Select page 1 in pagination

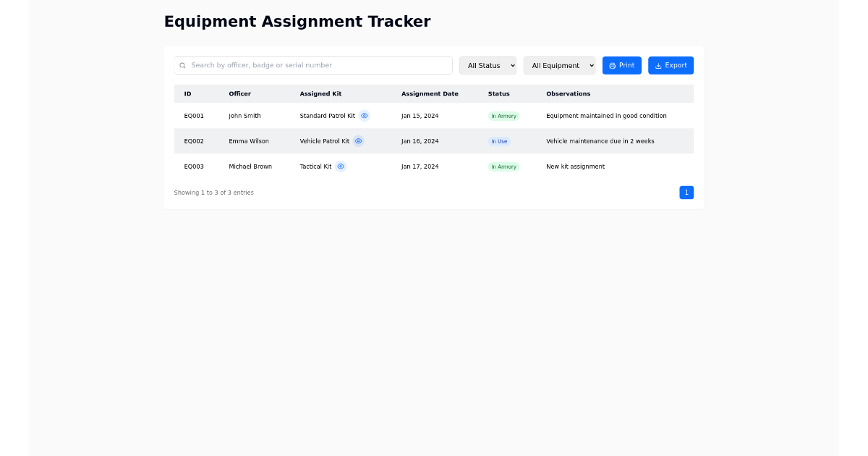pos(686,192)
